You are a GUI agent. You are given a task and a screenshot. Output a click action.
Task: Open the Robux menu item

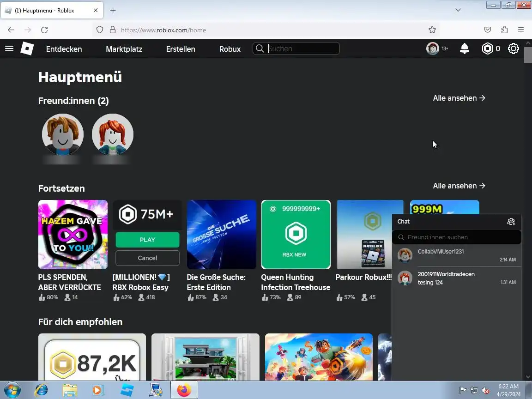point(230,49)
